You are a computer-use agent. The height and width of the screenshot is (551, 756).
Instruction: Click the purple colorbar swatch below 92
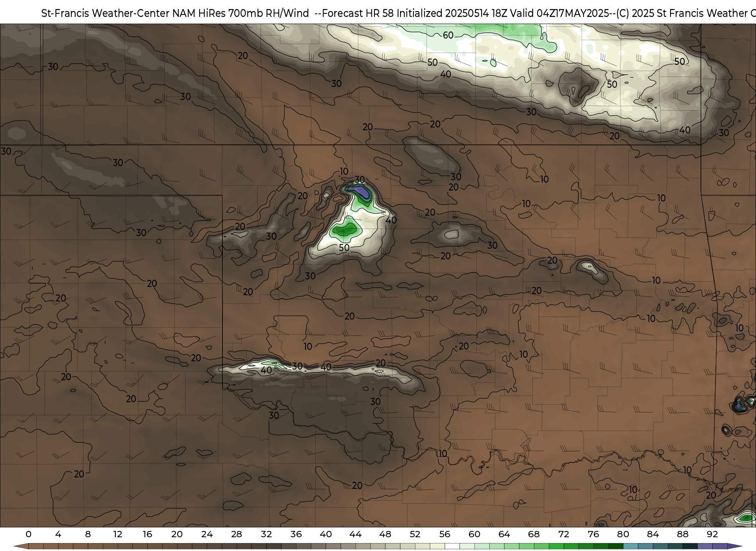pos(720,546)
